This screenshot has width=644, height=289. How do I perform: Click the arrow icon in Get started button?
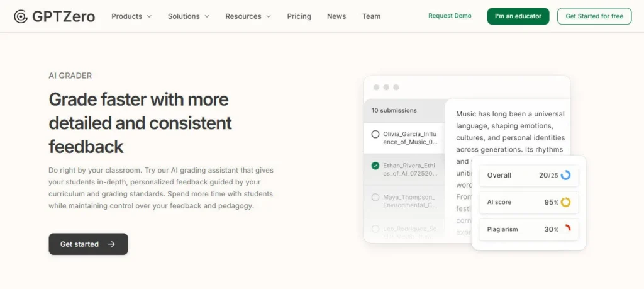(111, 244)
